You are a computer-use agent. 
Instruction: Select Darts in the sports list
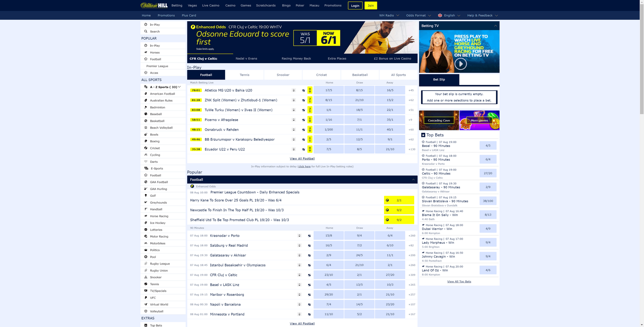(163, 162)
